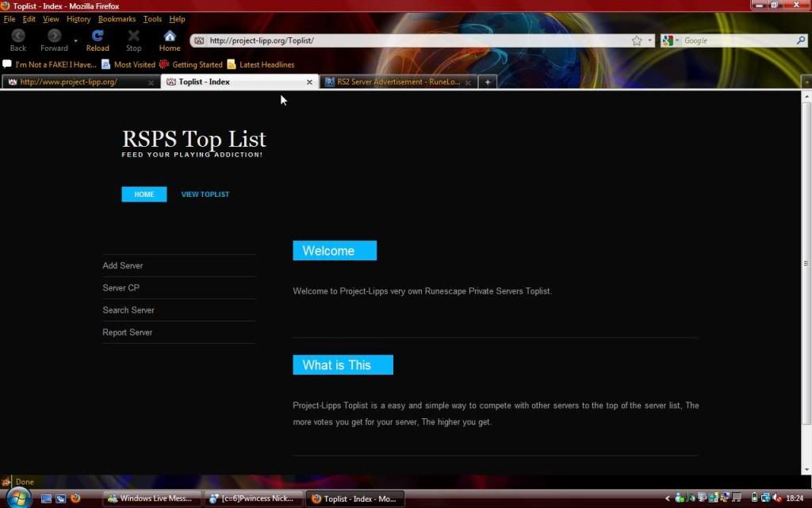
Task: Switch to the RS2 Server Advertisement tab
Action: point(398,82)
